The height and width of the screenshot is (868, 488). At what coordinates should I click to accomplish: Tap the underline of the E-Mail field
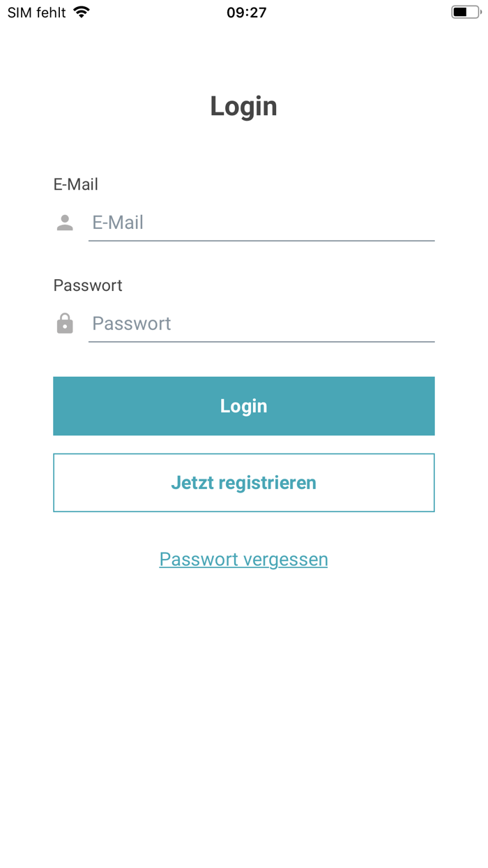tap(261, 241)
